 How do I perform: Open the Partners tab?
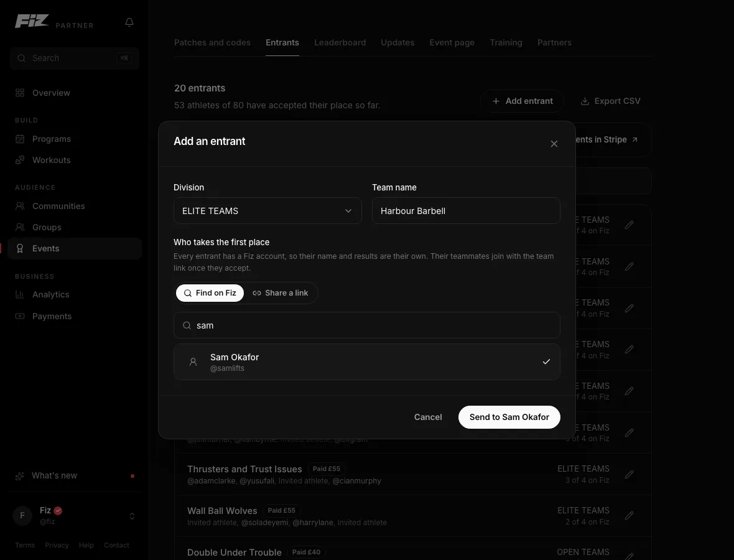click(x=554, y=42)
